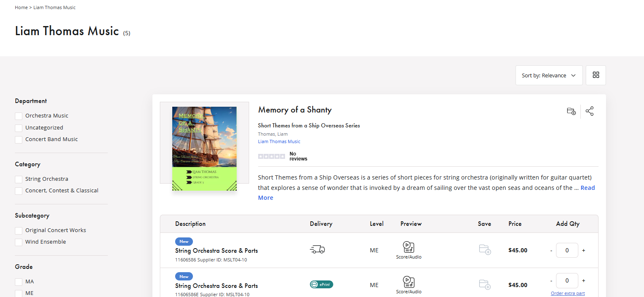The width and height of the screenshot is (644, 297).
Task: Click the New badge in the 11606586 row
Action: [184, 242]
